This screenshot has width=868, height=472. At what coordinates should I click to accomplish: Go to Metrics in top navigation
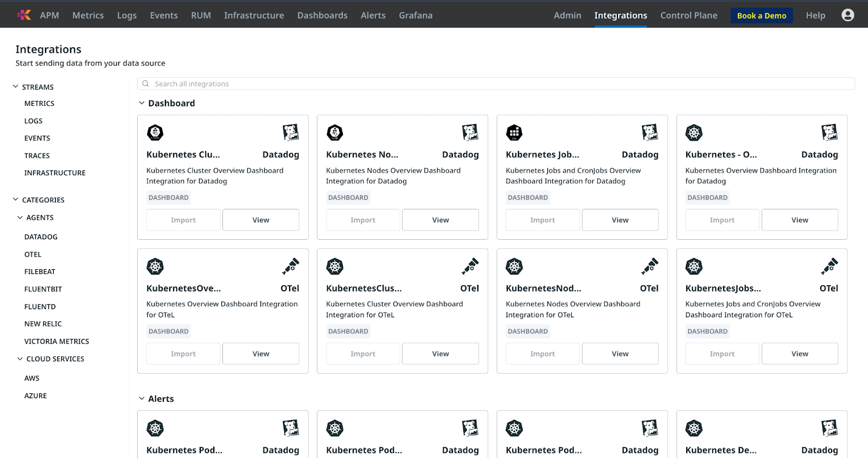tap(88, 15)
